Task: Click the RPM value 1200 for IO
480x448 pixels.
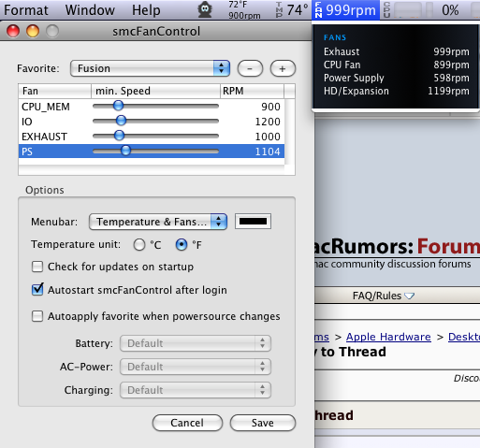Action: click(x=268, y=122)
